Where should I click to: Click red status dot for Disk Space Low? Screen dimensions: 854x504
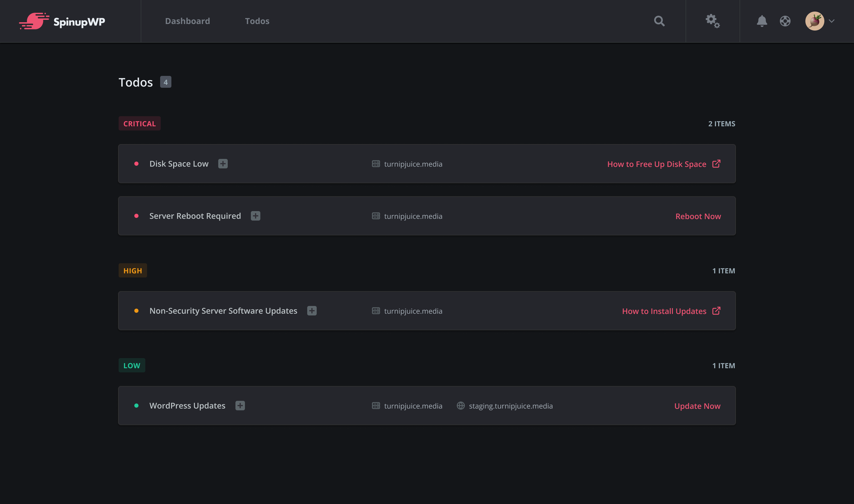coord(136,164)
